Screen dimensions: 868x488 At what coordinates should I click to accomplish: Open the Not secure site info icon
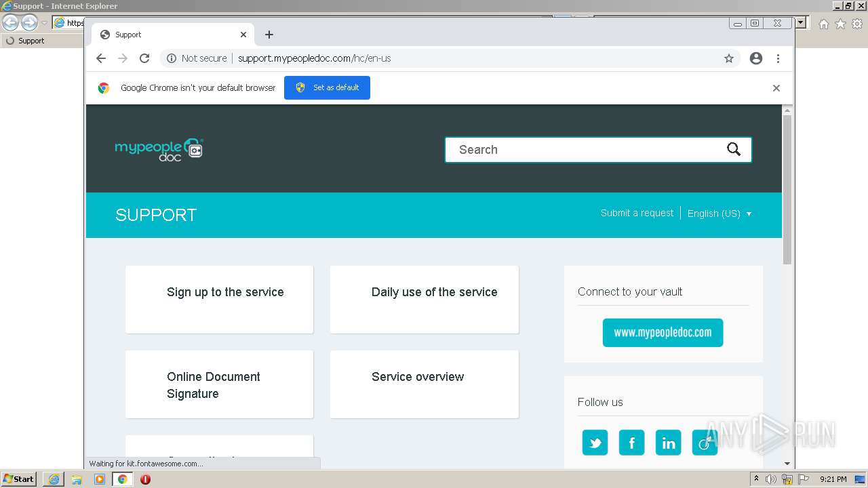coord(172,58)
